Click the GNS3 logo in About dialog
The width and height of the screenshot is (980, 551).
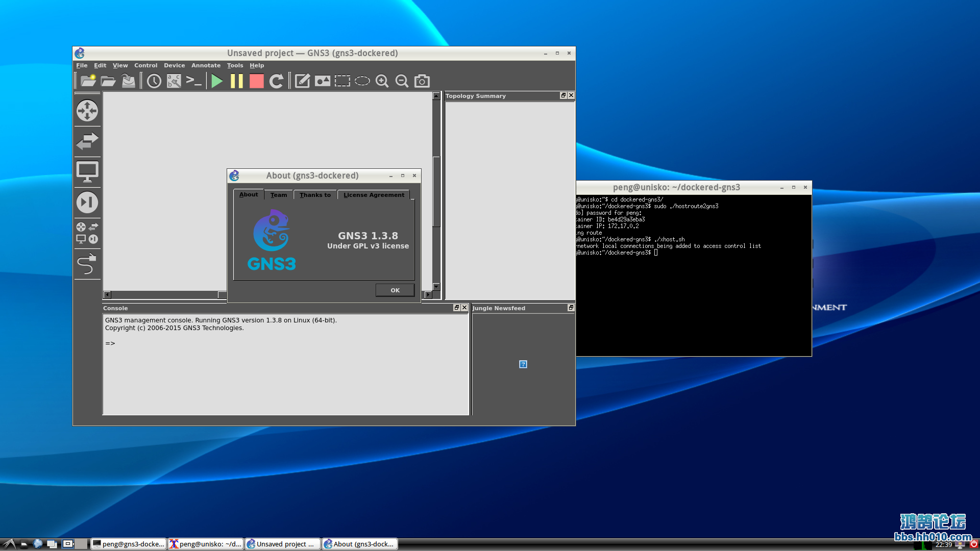[272, 240]
